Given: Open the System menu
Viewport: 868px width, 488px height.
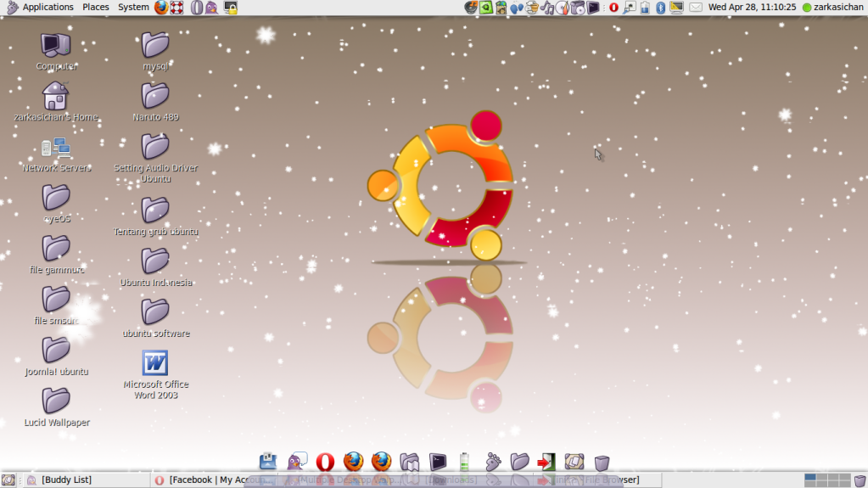Looking at the screenshot, I should tap(133, 7).
